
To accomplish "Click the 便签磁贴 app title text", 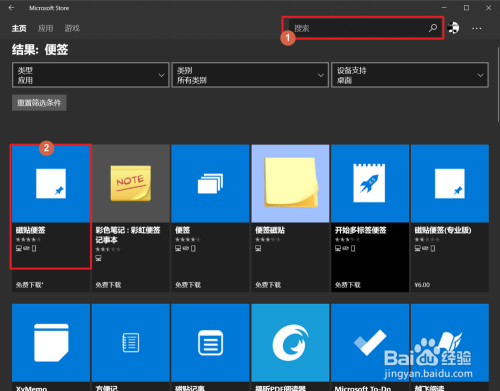I will [270, 230].
